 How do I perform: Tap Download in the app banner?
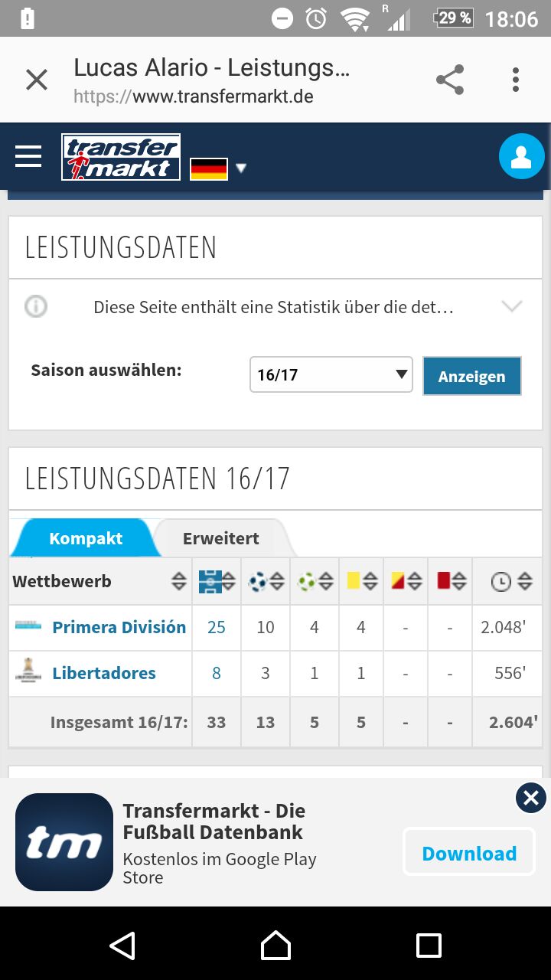469,853
